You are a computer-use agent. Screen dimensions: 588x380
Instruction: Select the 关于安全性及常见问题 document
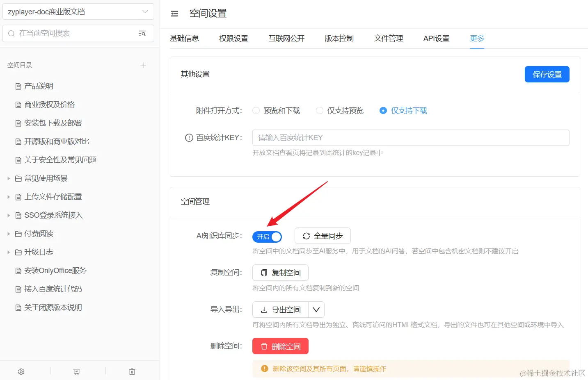pyautogui.click(x=60, y=160)
